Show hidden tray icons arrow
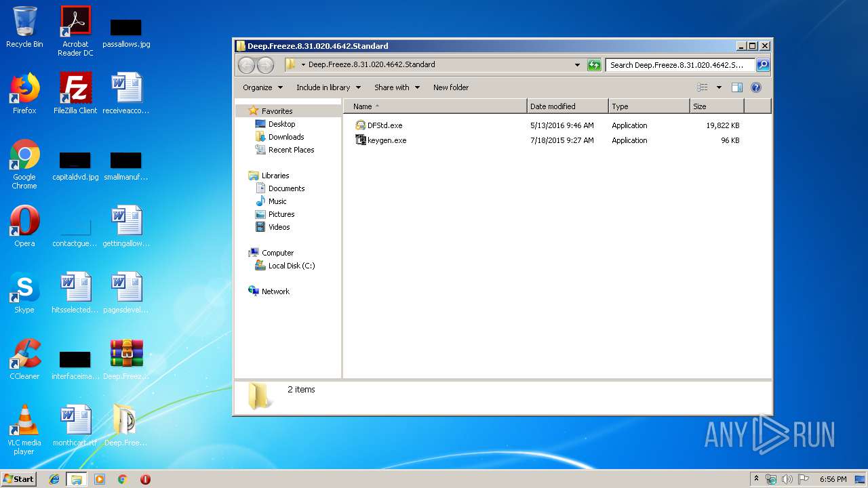The width and height of the screenshot is (868, 488). pyautogui.click(x=756, y=479)
